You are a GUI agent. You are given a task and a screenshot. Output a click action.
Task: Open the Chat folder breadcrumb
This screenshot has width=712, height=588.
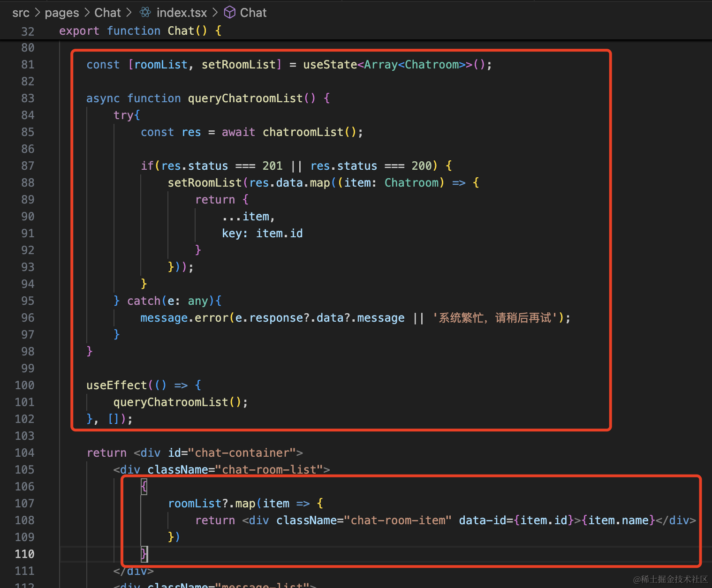point(107,13)
